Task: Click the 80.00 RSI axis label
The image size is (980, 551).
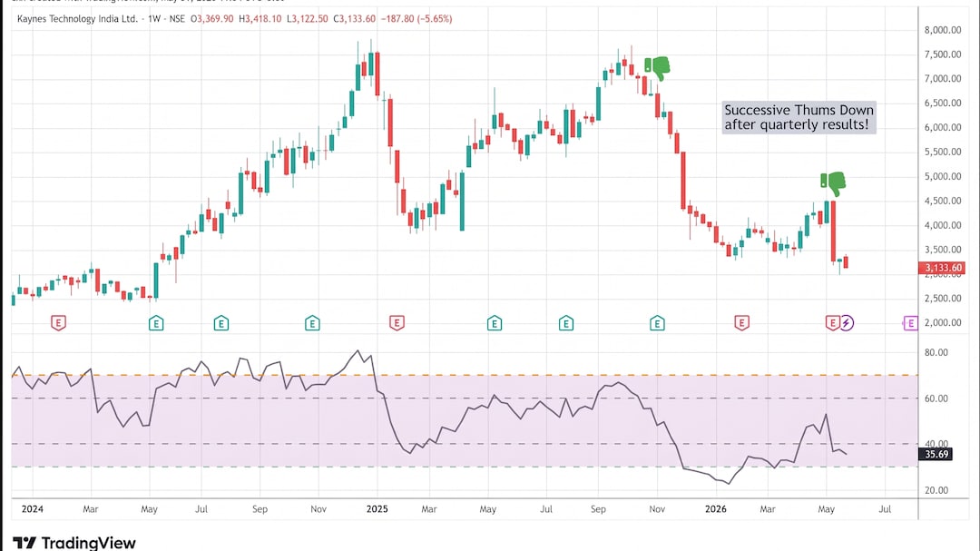Action: pos(936,353)
